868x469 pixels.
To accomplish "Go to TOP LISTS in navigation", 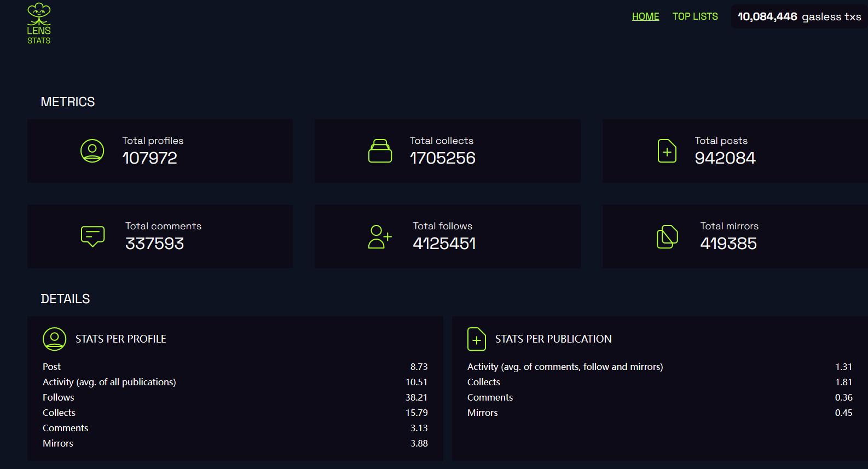I will tap(695, 16).
